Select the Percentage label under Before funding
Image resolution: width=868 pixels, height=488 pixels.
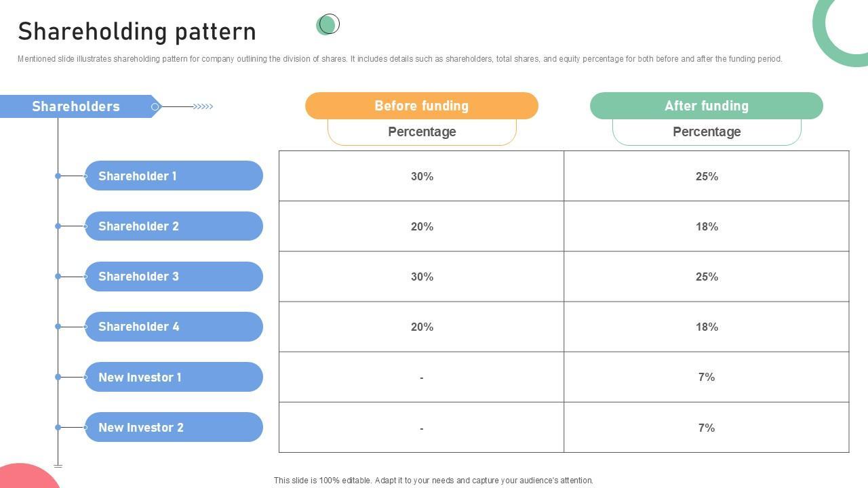click(x=421, y=132)
